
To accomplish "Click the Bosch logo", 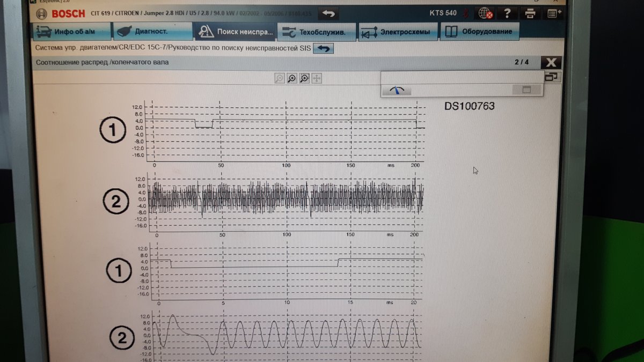I will coord(62,13).
